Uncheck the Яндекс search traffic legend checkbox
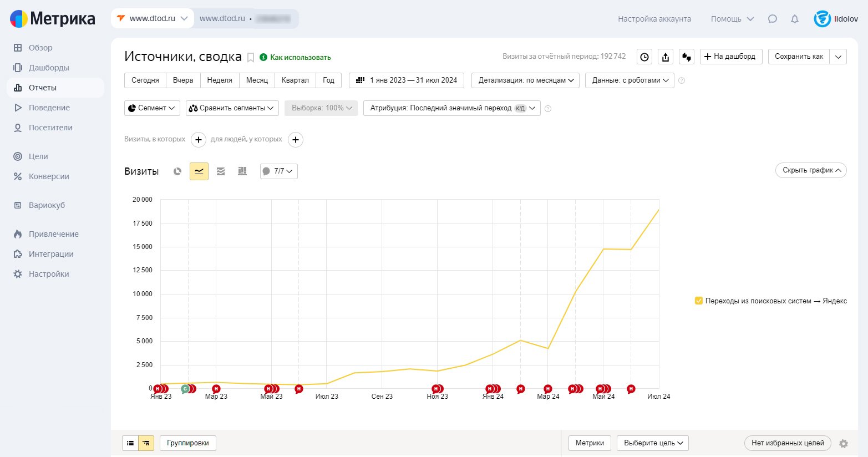 pos(699,301)
